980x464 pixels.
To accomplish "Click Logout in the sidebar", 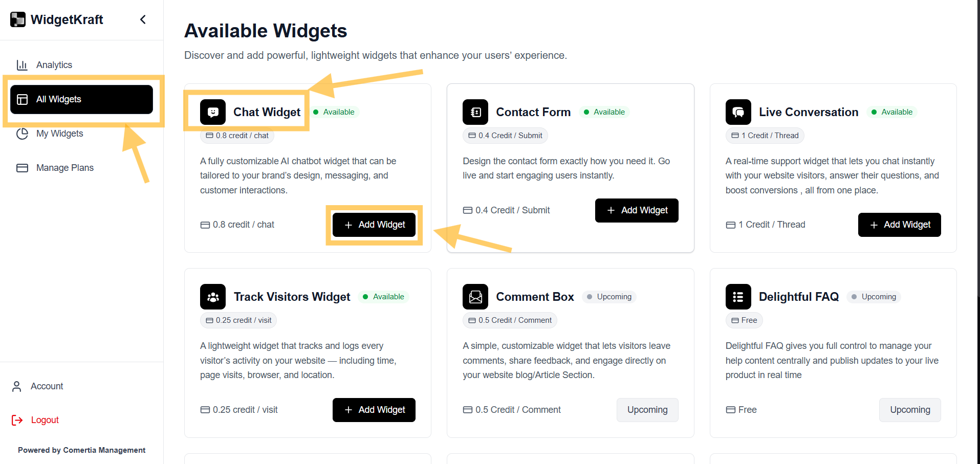I will coord(45,419).
